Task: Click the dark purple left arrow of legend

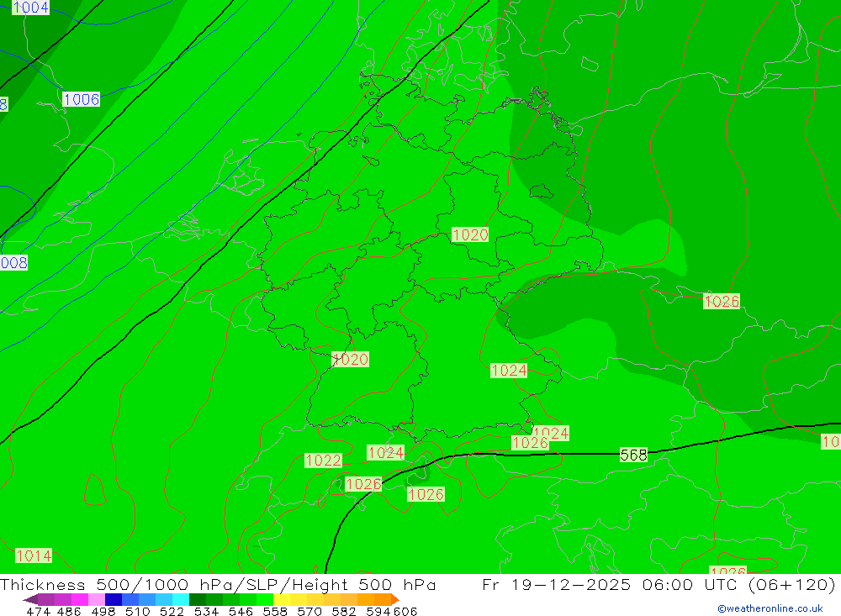Action: [30, 599]
